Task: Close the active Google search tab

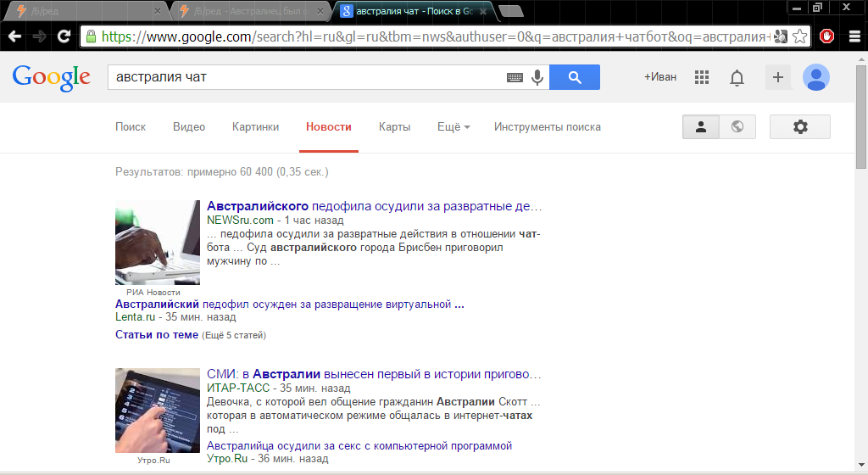Action: tap(482, 11)
